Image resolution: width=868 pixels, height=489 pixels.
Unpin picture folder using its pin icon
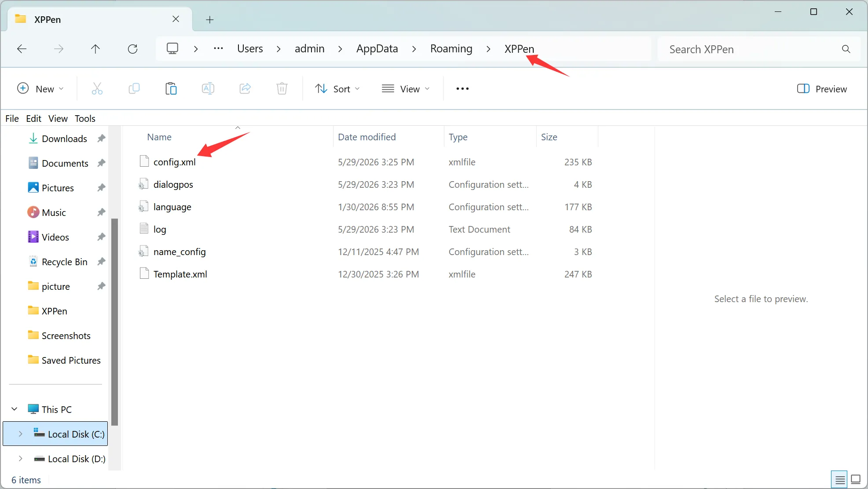tap(101, 286)
